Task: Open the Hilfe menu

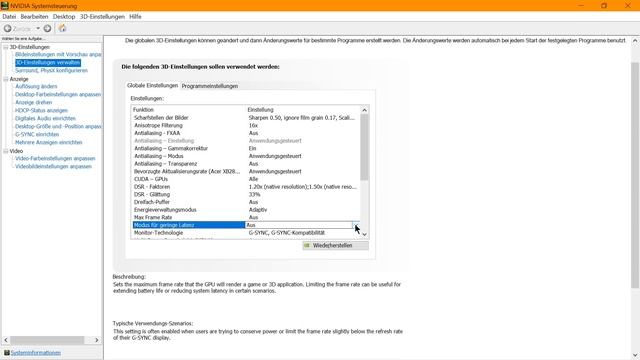Action: tap(135, 17)
